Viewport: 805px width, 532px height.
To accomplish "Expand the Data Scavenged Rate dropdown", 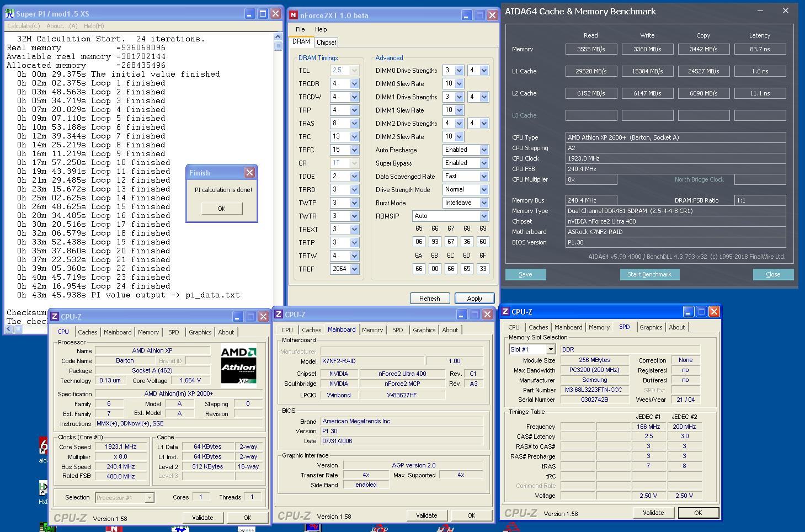I will [x=484, y=176].
